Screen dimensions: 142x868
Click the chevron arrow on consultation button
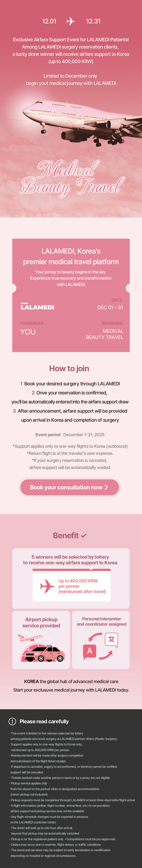click(x=106, y=487)
